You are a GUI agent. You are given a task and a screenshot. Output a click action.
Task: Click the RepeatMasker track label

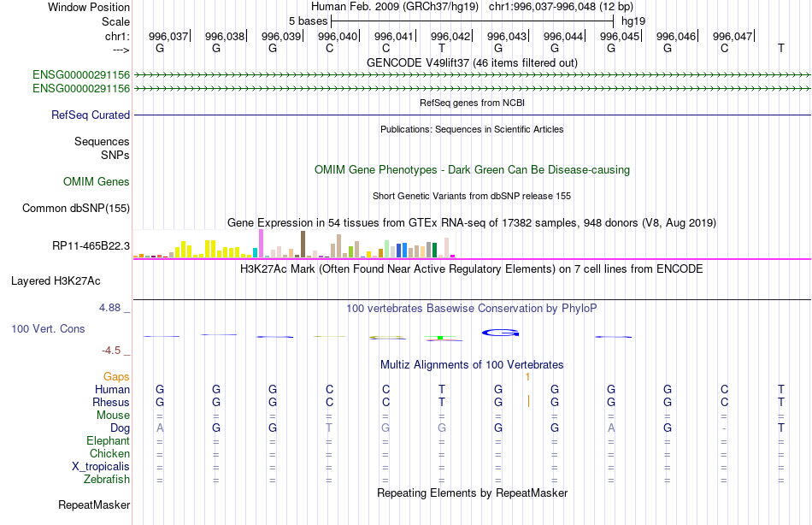[94, 504]
